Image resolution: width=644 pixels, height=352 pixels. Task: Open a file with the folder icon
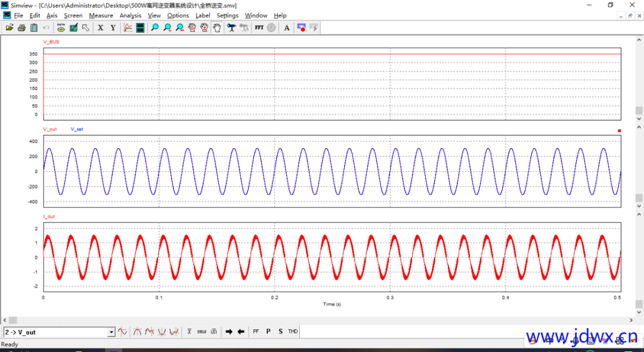[x=10, y=28]
